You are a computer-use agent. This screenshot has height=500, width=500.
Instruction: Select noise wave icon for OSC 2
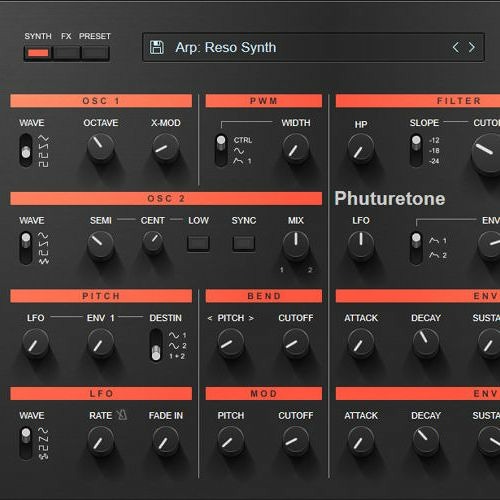click(43, 261)
